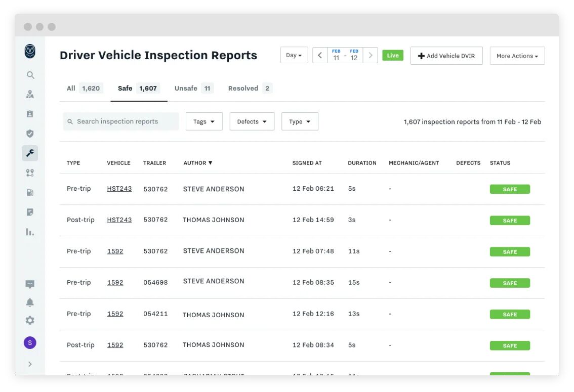Click the DEFECTS column header
Viewport: 574px width, 392px height.
[x=468, y=163]
